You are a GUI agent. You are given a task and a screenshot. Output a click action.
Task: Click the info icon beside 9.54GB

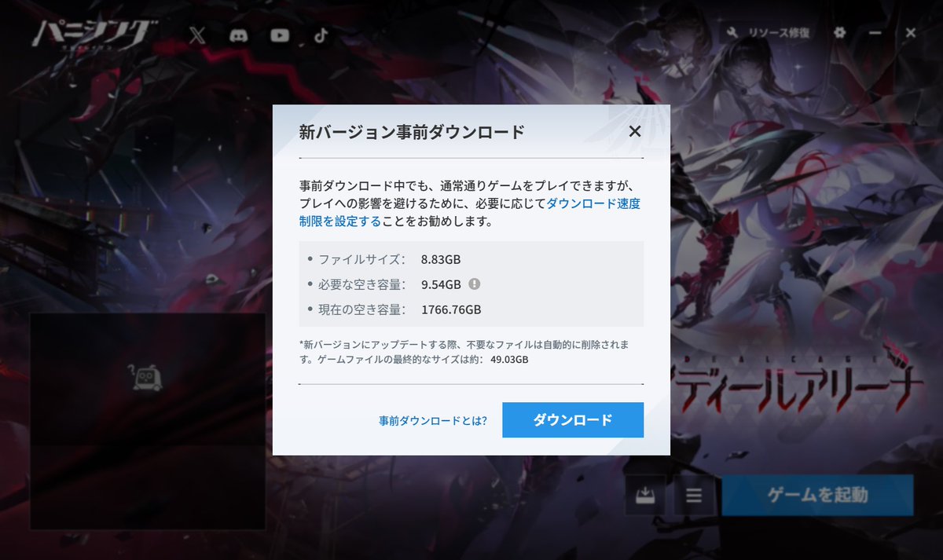click(475, 284)
